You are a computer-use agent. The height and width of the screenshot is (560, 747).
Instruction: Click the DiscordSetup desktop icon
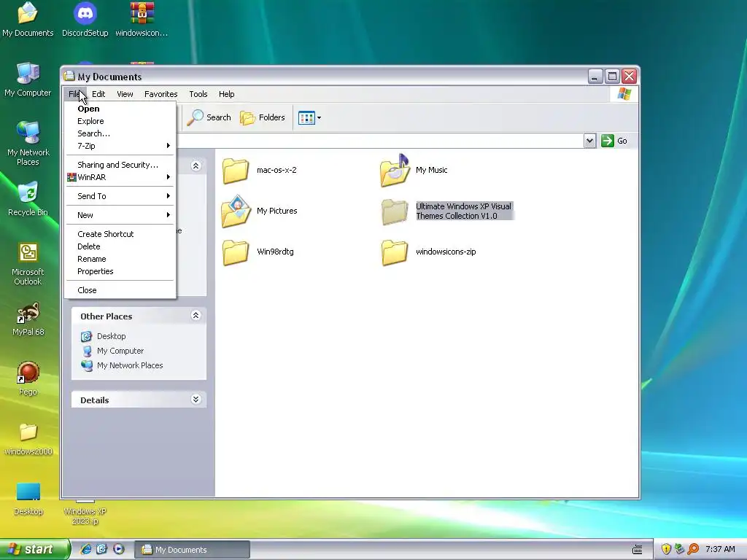pyautogui.click(x=85, y=20)
